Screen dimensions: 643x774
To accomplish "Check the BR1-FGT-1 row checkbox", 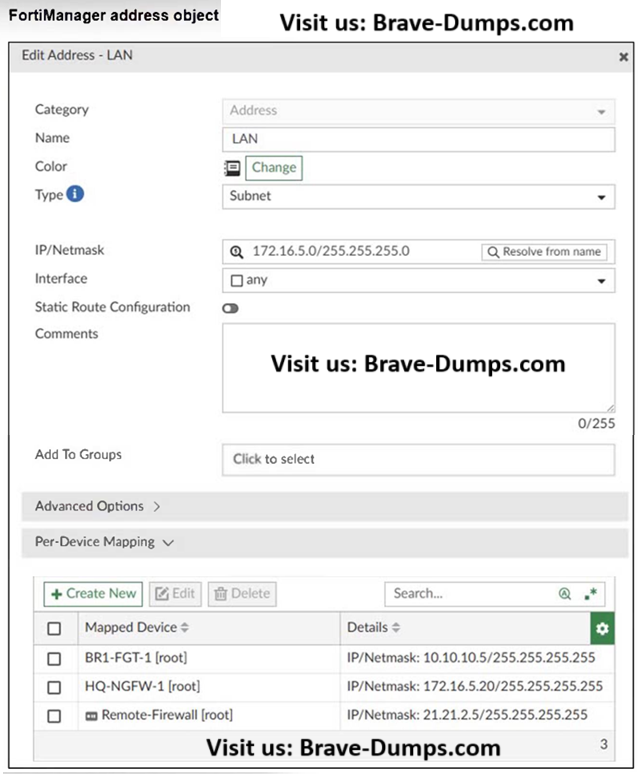I will click(x=55, y=658).
